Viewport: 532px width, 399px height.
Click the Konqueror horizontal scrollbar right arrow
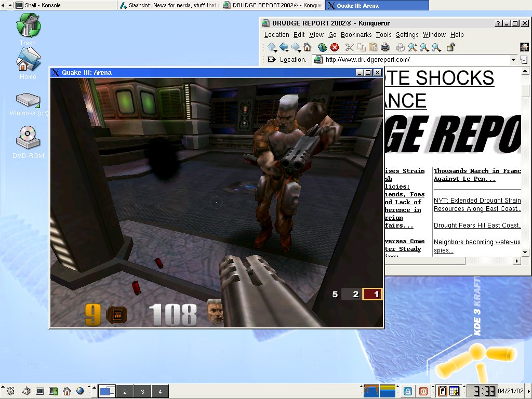(517, 261)
